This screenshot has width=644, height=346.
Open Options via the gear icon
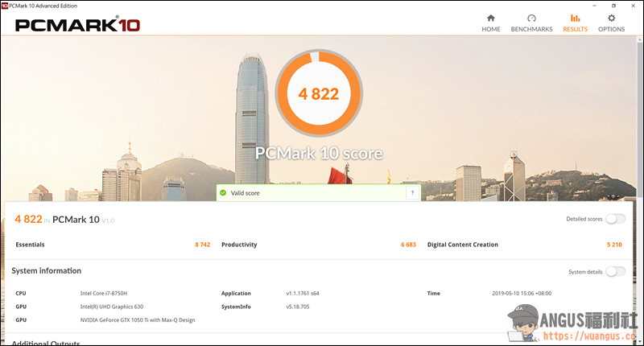(x=611, y=19)
